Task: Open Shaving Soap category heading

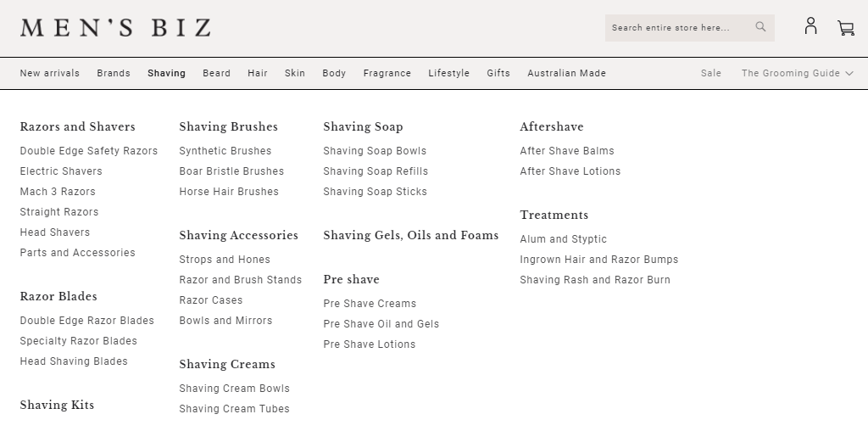Action: click(363, 127)
